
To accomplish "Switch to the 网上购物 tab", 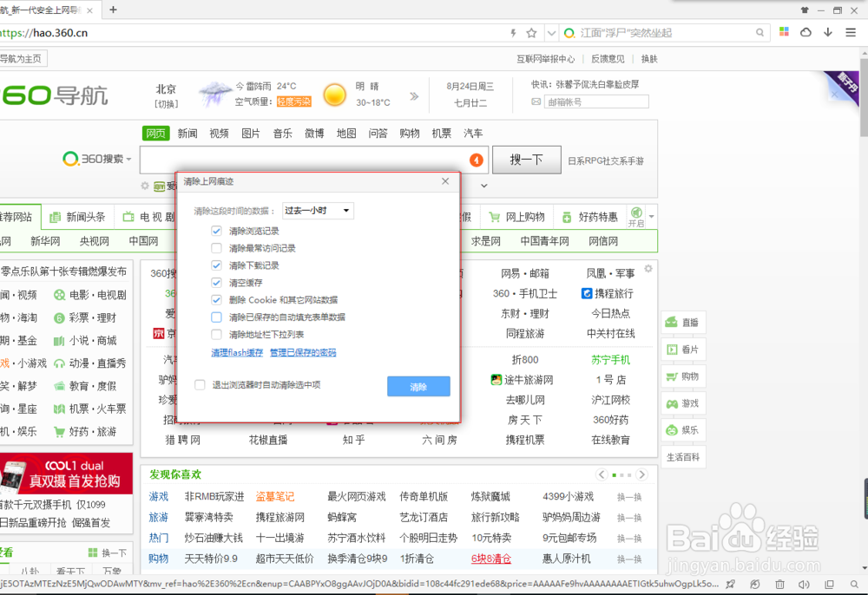I will [x=517, y=217].
